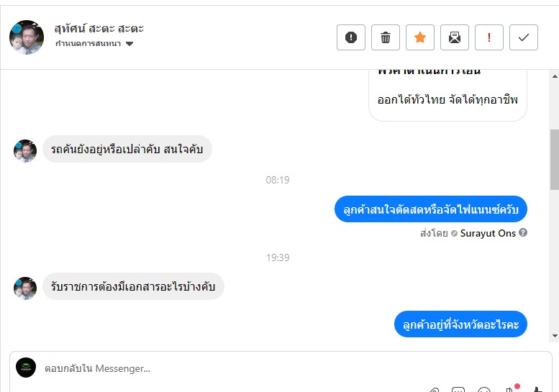Viewport: 559px width, 392px height.
Task: Toggle the orange star follow-up marker
Action: click(x=420, y=37)
